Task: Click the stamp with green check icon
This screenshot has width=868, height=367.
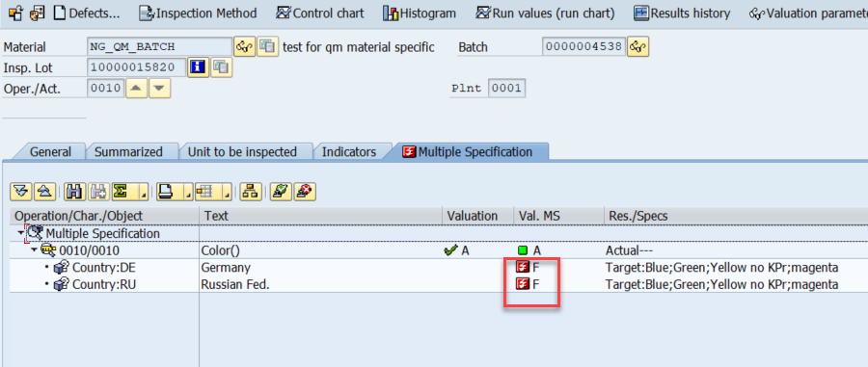Action: 281,192
